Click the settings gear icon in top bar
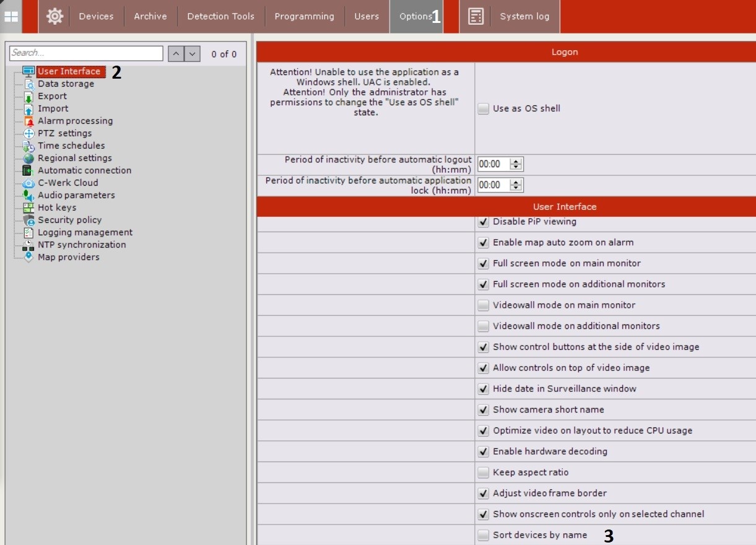756x545 pixels. 54,16
